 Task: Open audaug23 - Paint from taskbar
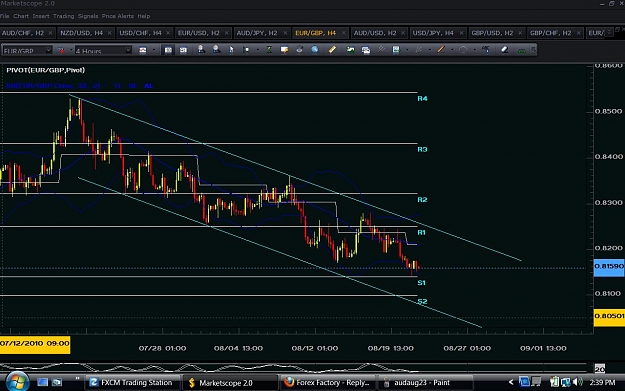coord(425,383)
